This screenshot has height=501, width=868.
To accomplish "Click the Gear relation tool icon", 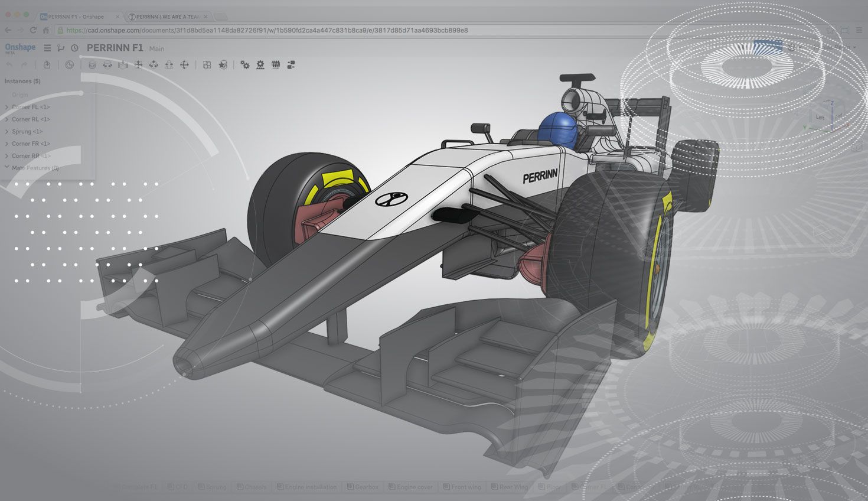I will pyautogui.click(x=244, y=65).
